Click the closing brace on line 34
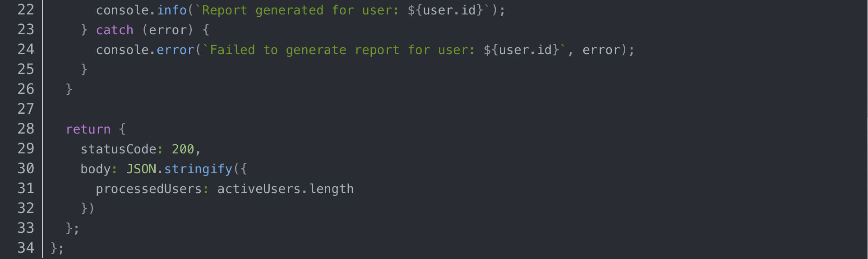868x259 pixels. pos(54,248)
